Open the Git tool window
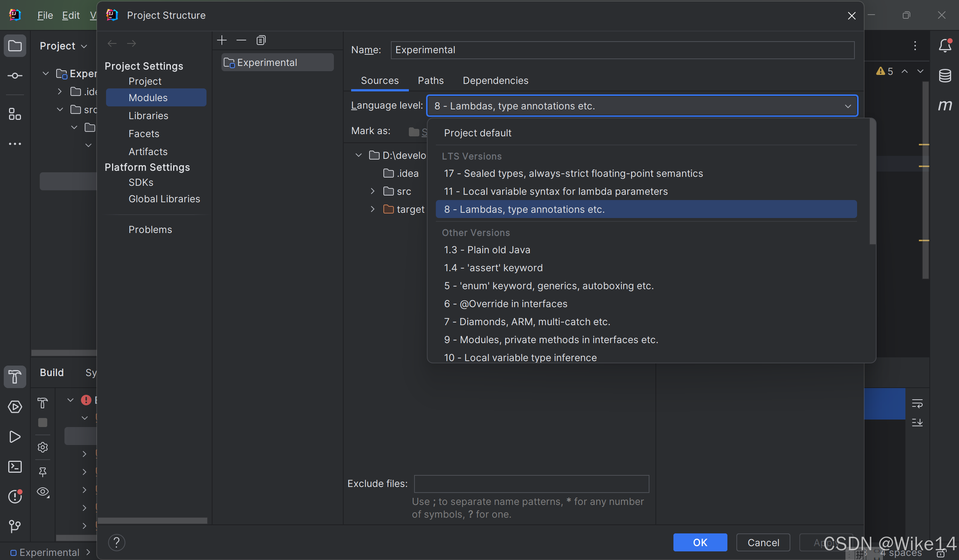 [x=15, y=527]
